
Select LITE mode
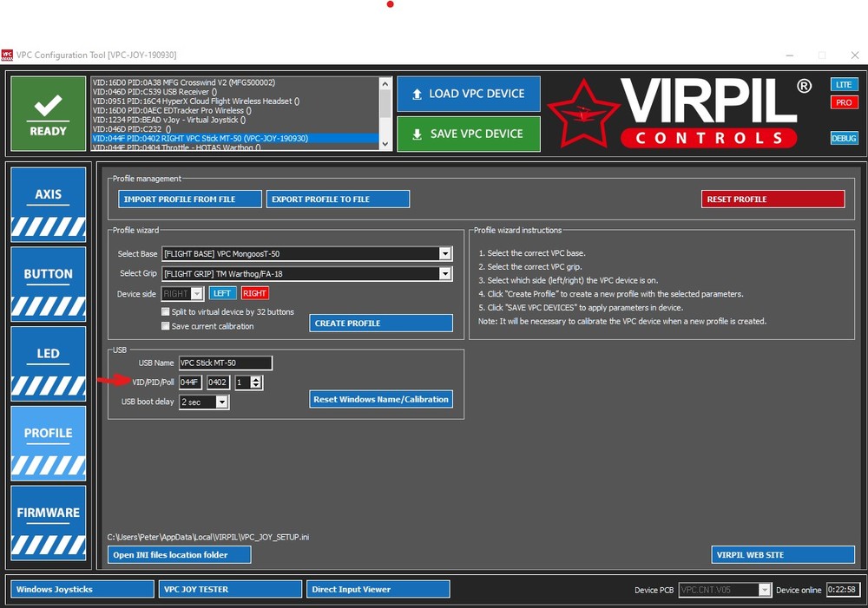point(844,85)
